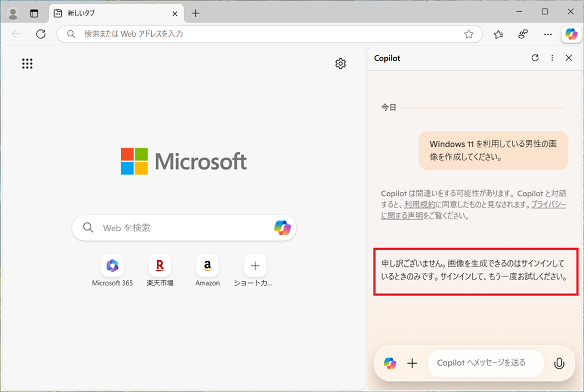Open the 利用規約 link
Screen dimensions: 584x392
[420, 205]
